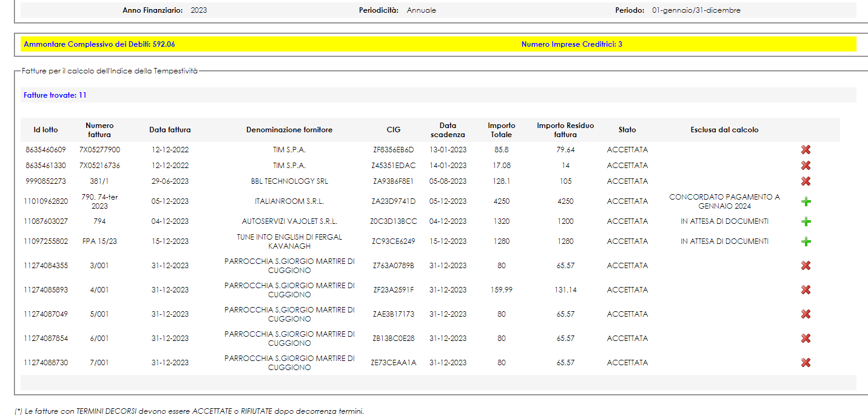This screenshot has height=418, width=868.
Task: Click red X for Parrocchia invoice 4/001
Action: 806,290
